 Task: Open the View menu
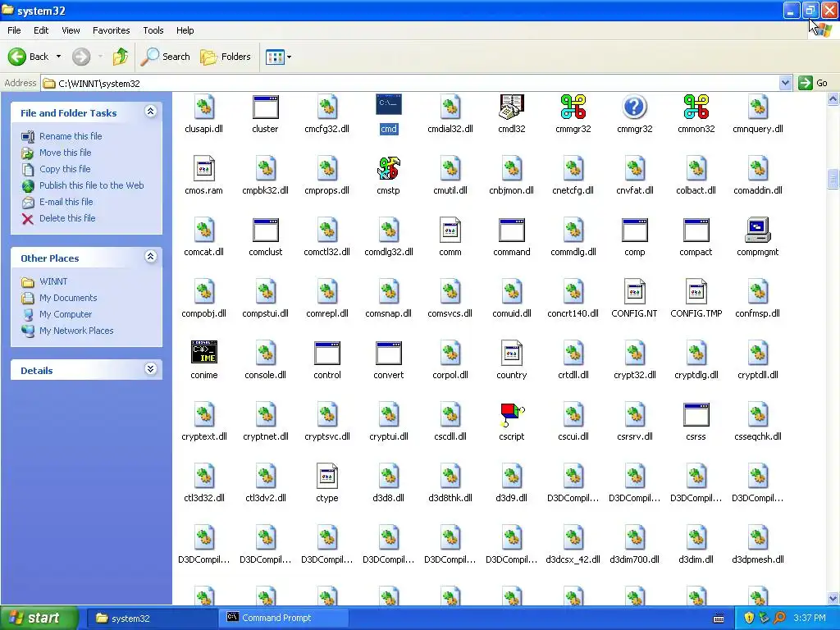coord(71,30)
